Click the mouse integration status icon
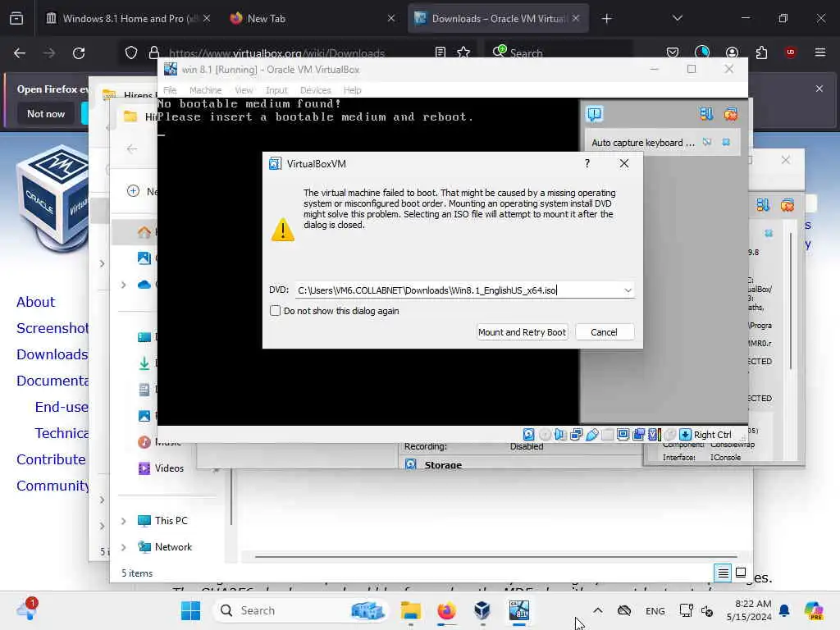This screenshot has height=630, width=840. tap(669, 435)
